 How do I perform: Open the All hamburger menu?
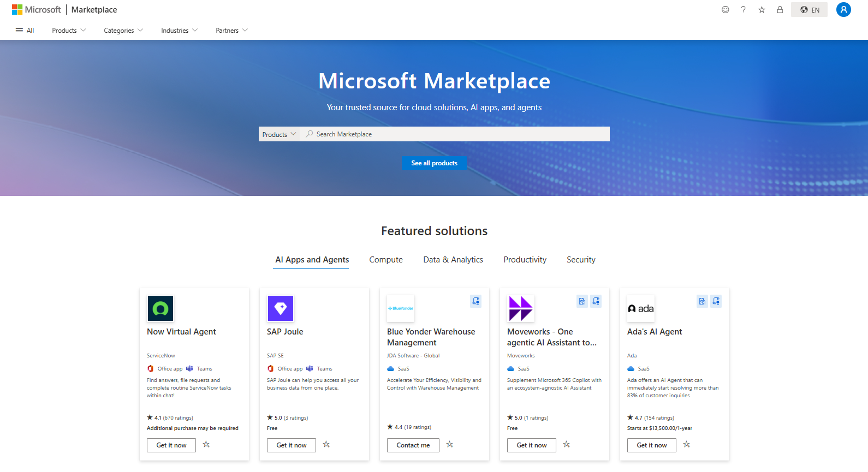(x=25, y=31)
